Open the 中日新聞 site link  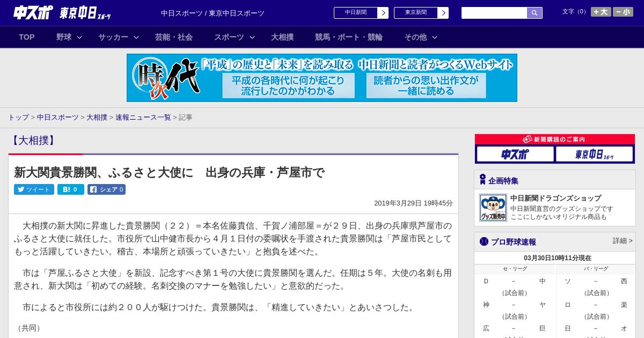pyautogui.click(x=356, y=13)
